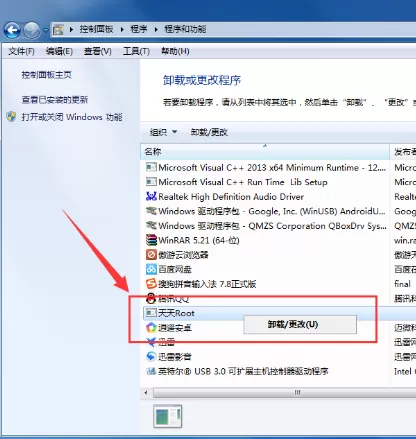Choose 卸载/更改(U) from the context menu
This screenshot has height=439, width=416.
coord(300,324)
